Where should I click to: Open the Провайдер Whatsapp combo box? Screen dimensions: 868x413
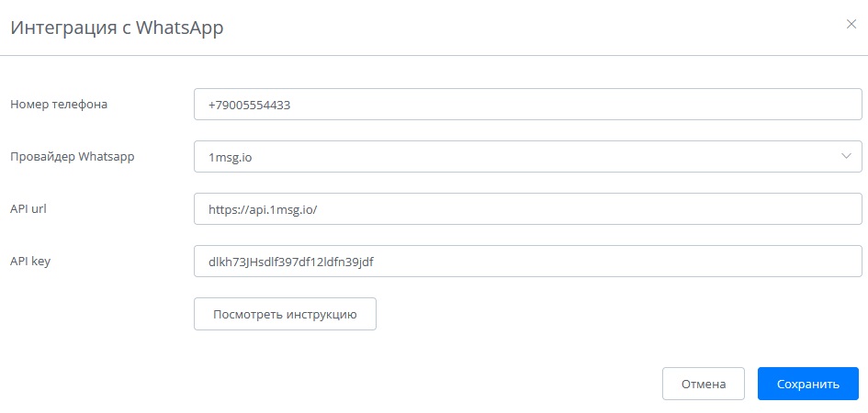click(528, 157)
